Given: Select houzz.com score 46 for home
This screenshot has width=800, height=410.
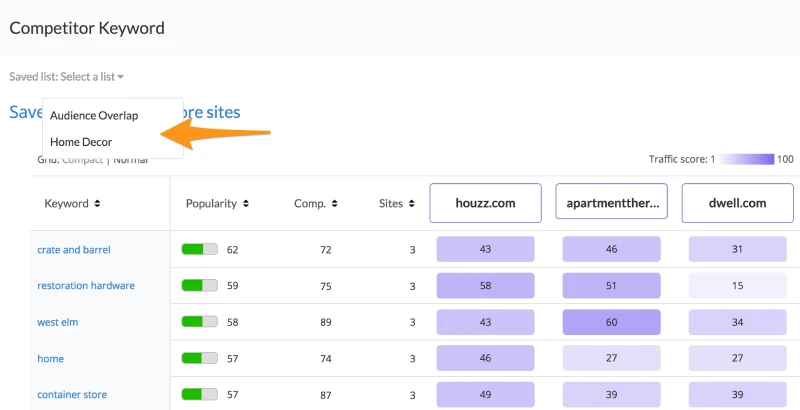Looking at the screenshot, I should click(485, 358).
